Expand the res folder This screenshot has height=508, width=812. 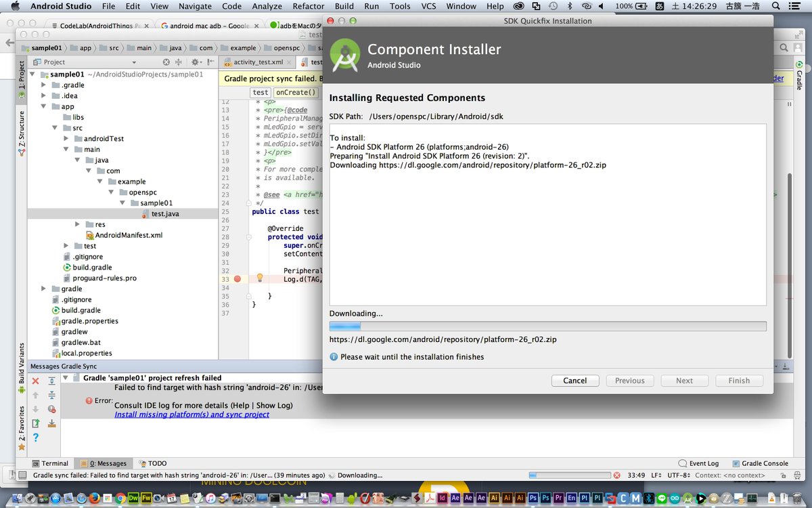point(78,224)
